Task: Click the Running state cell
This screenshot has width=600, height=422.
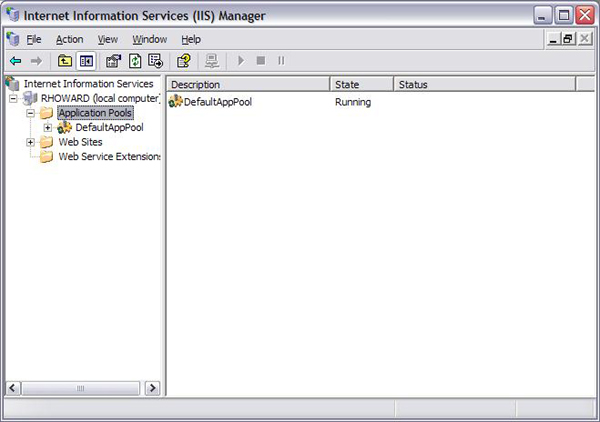Action: tap(353, 102)
